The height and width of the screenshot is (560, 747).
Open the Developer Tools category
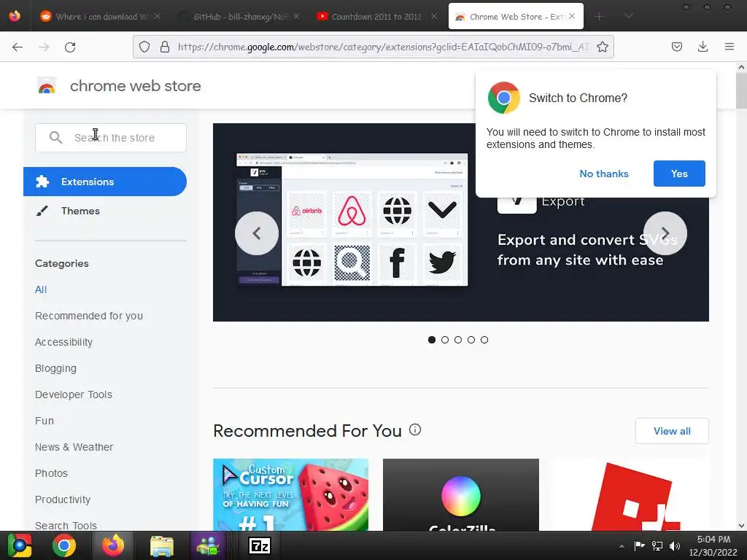74,394
